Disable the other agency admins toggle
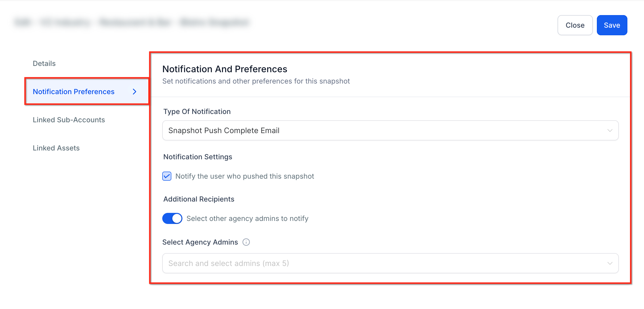644x309 pixels. point(172,218)
